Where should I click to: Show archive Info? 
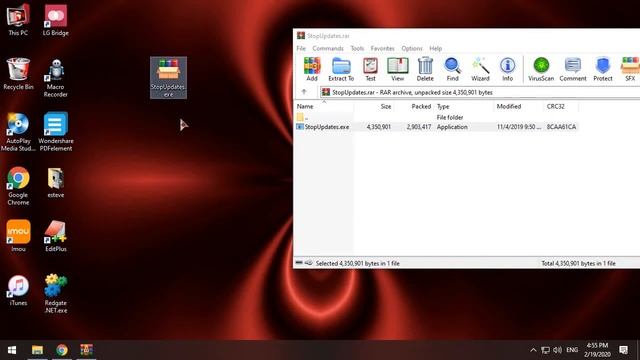[x=507, y=69]
